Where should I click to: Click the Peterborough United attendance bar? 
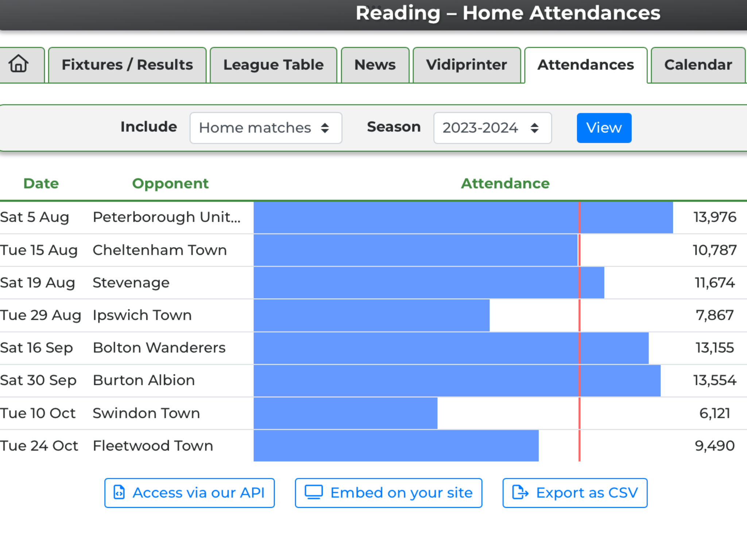coord(463,218)
